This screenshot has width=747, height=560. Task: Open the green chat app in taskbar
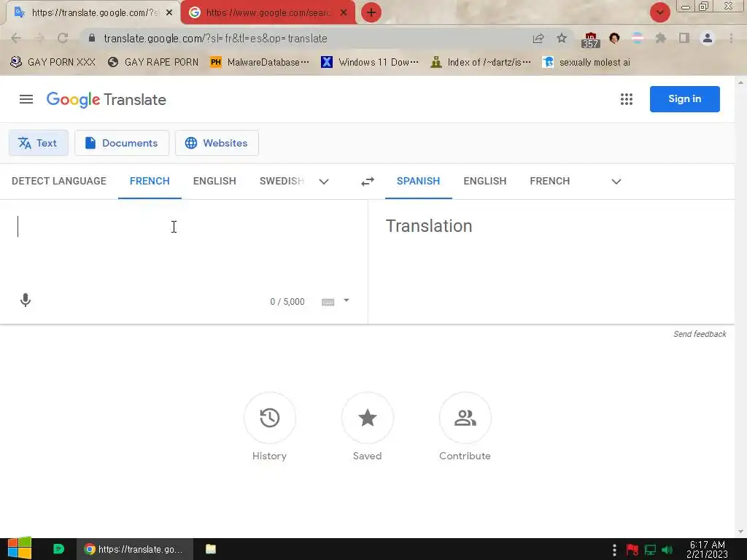pos(58,549)
